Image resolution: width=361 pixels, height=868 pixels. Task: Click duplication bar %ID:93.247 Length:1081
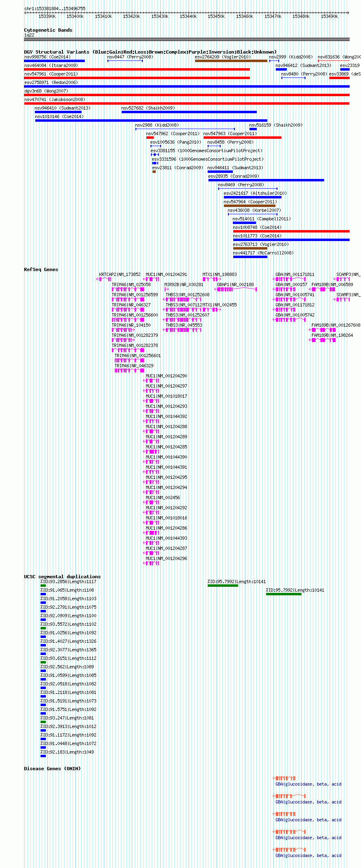[43, 722]
